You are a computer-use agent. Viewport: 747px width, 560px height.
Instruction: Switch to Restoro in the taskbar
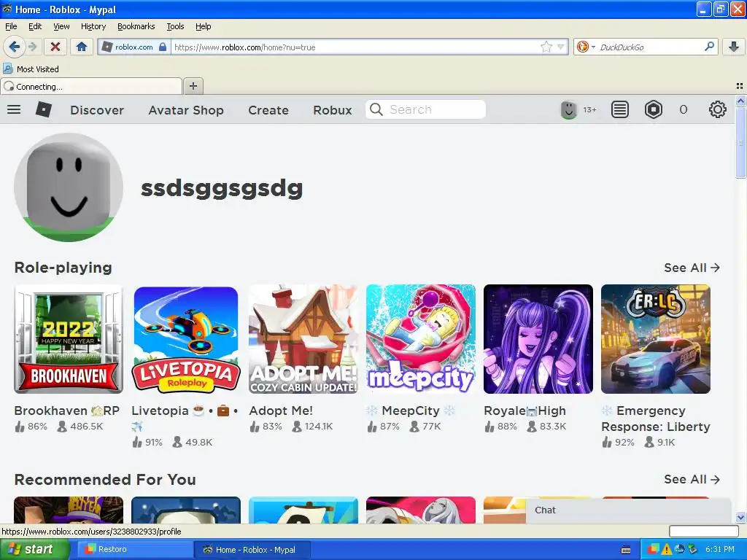pyautogui.click(x=134, y=550)
